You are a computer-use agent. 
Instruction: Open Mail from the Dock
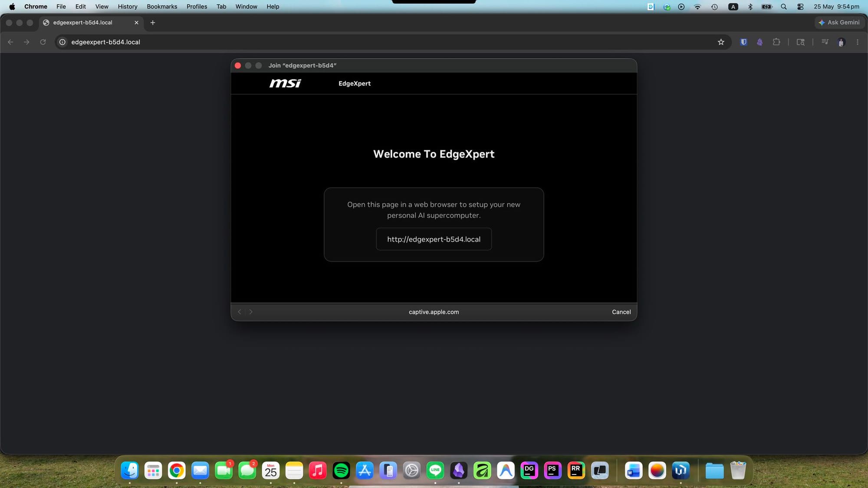200,470
